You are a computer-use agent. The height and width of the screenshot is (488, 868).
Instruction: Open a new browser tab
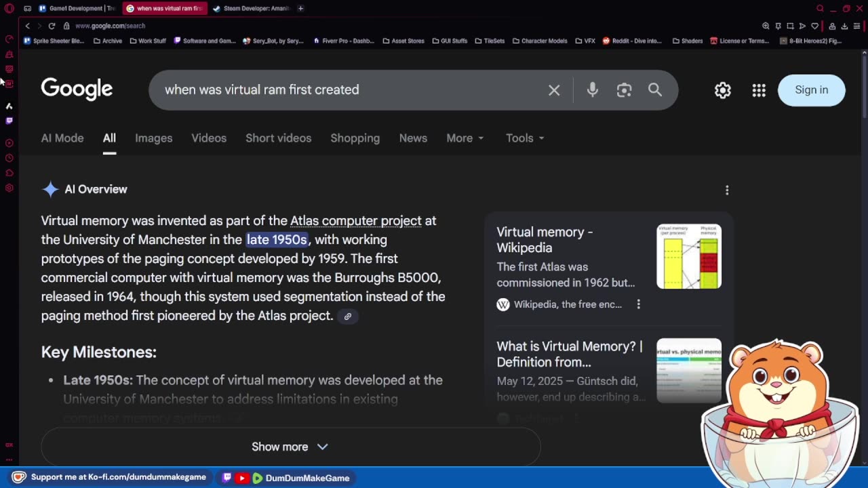(x=300, y=8)
